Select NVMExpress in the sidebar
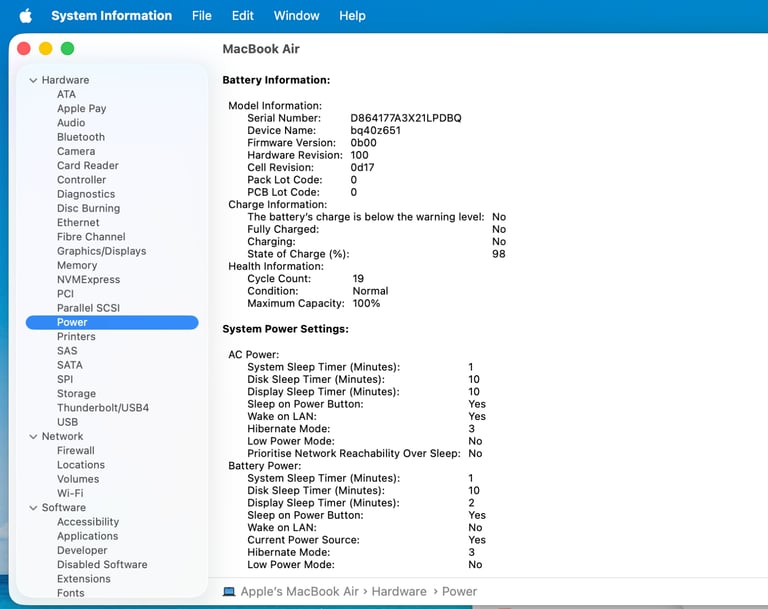The width and height of the screenshot is (768, 609). (x=88, y=280)
